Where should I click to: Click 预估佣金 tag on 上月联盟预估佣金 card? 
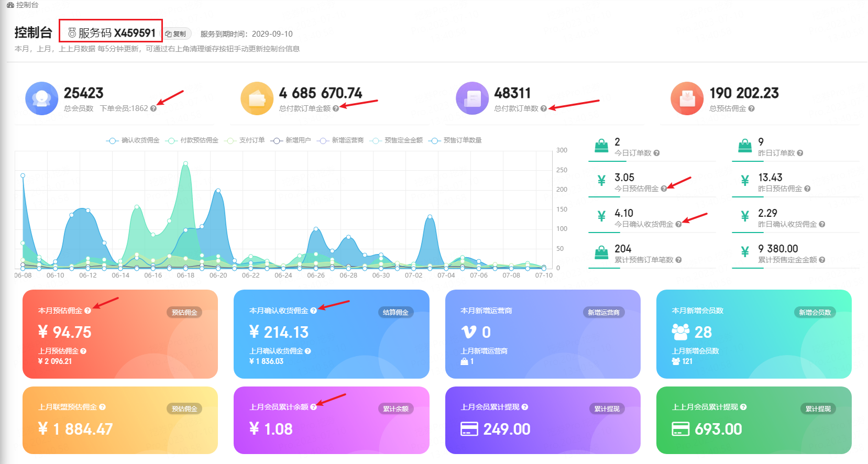point(184,408)
